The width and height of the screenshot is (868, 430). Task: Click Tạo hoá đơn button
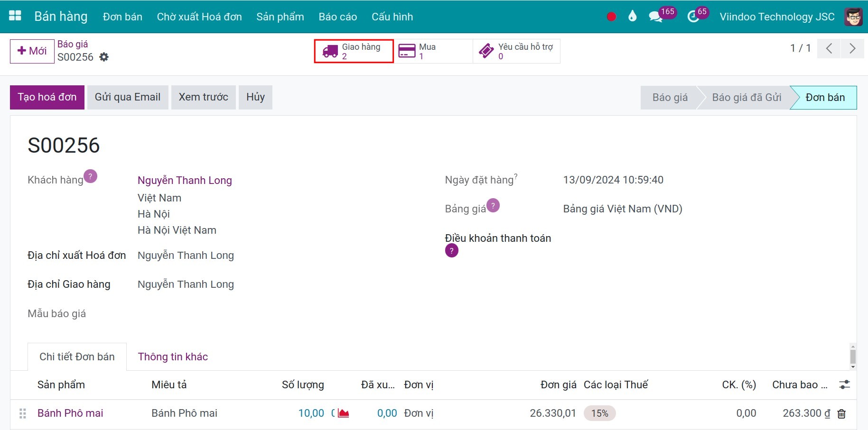(47, 97)
